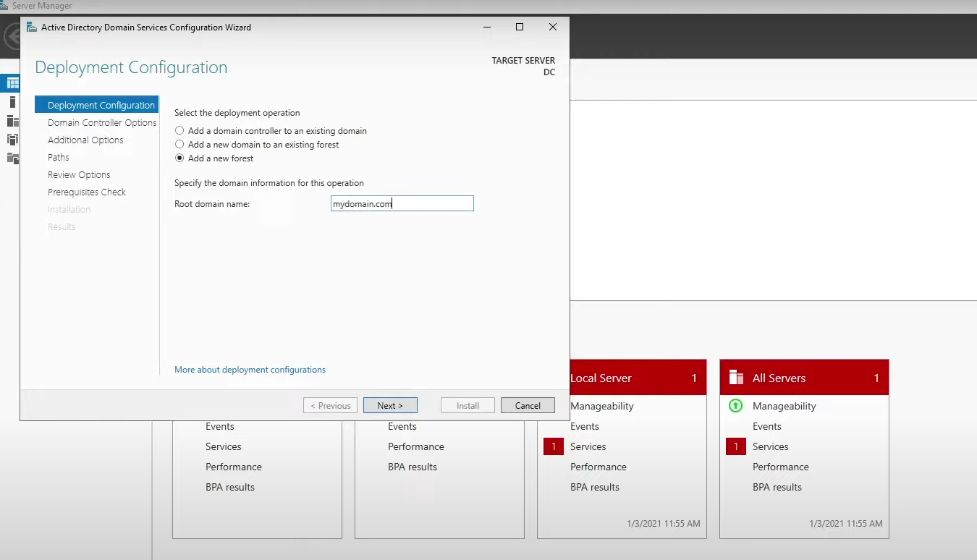Screen dimensions: 977x560
Task: Click the Cancel button in the wizard
Action: click(x=528, y=405)
